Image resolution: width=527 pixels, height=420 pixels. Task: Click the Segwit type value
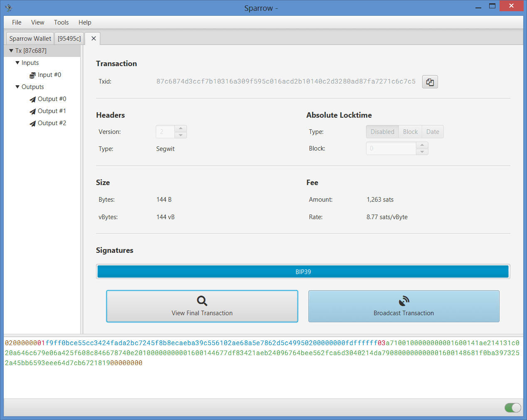point(165,149)
